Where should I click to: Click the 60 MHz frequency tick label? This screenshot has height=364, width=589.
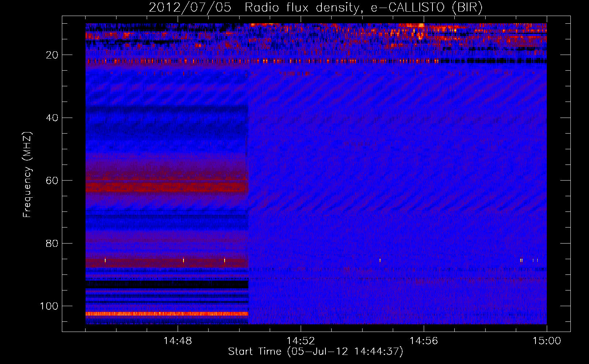tap(52, 181)
